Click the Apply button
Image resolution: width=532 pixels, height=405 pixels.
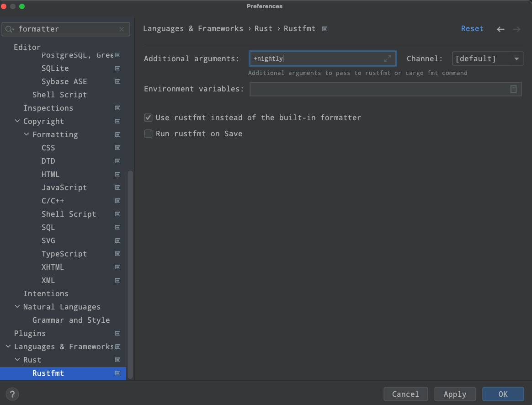click(455, 394)
